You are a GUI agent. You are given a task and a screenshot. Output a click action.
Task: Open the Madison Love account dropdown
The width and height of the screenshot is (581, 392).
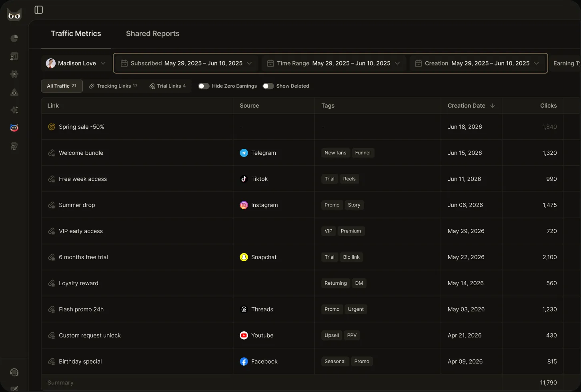click(76, 63)
